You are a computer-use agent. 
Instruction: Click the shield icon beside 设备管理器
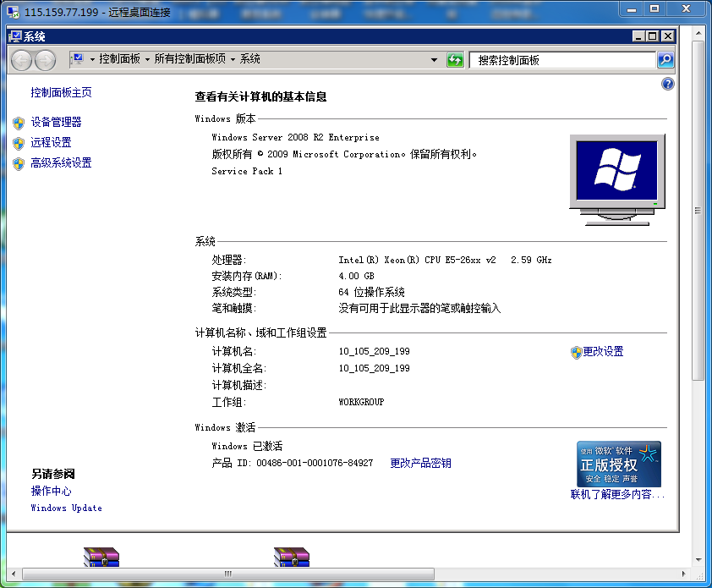click(x=19, y=123)
